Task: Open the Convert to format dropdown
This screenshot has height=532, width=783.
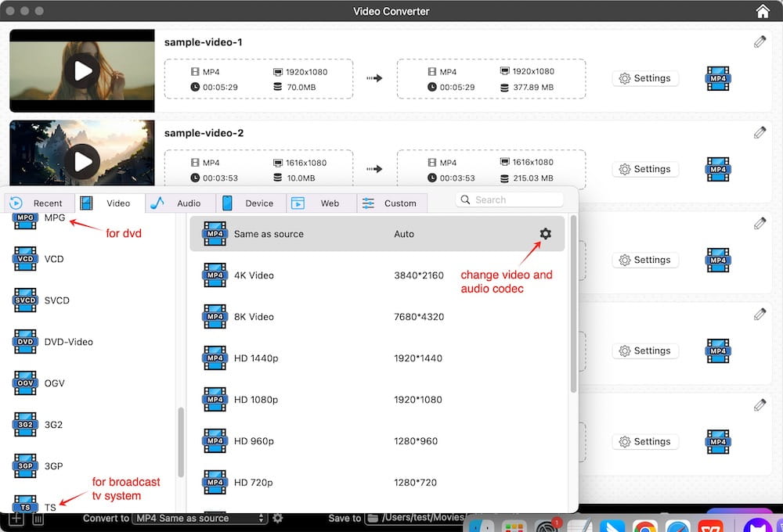Action: [200, 518]
